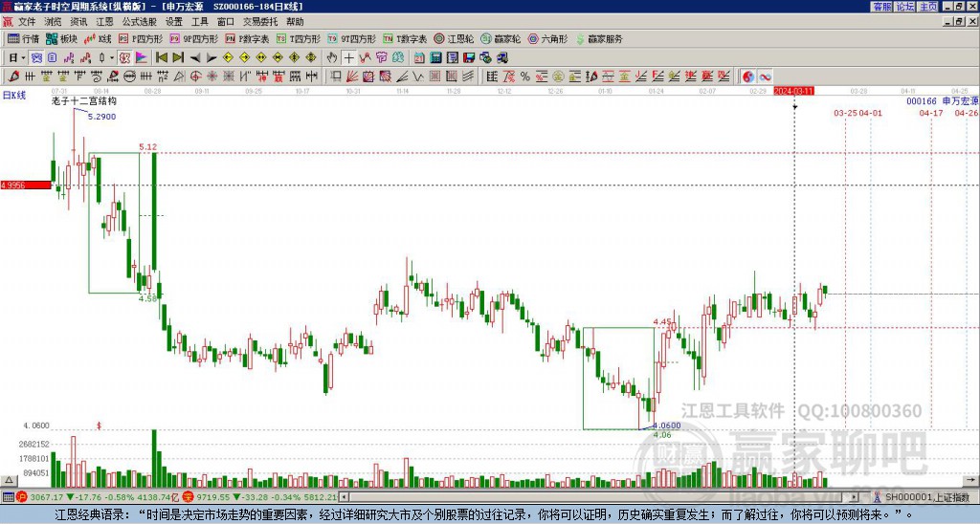Viewport: 980px width, 524px height.
Task: Select the fan lines drawing tool
Action: (x=352, y=76)
